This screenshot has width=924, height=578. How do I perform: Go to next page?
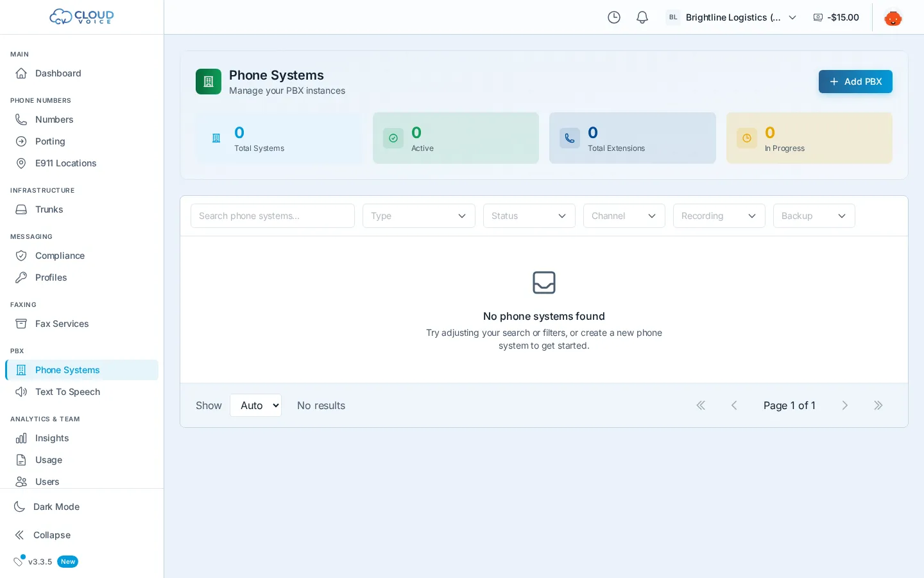point(845,405)
